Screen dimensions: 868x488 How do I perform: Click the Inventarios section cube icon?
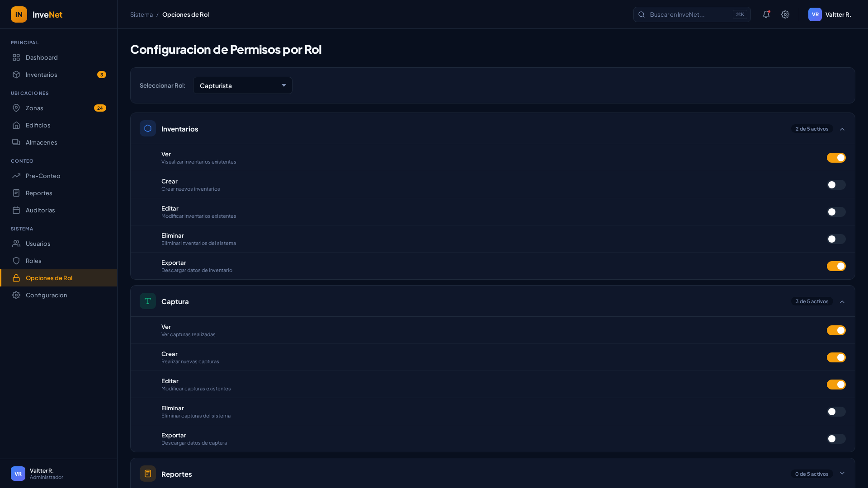click(148, 128)
